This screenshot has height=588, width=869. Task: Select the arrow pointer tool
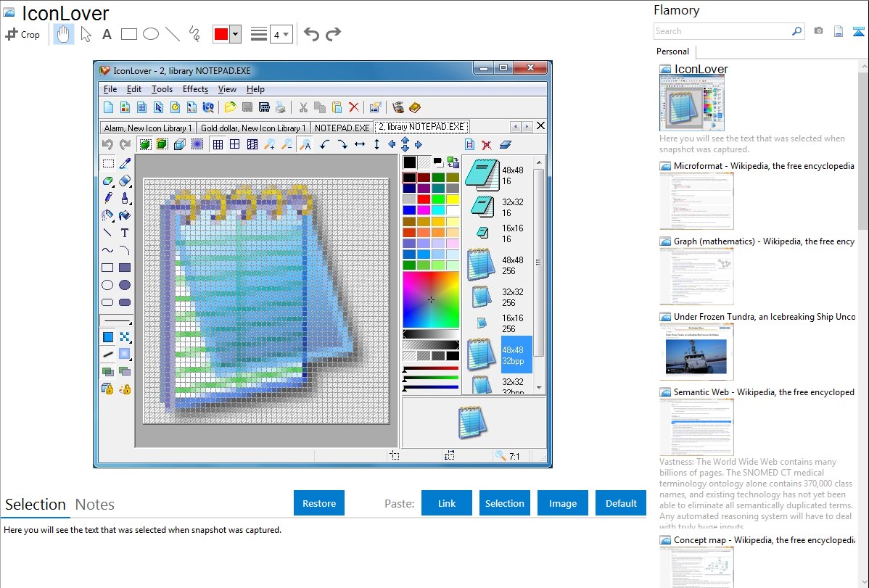[x=86, y=34]
